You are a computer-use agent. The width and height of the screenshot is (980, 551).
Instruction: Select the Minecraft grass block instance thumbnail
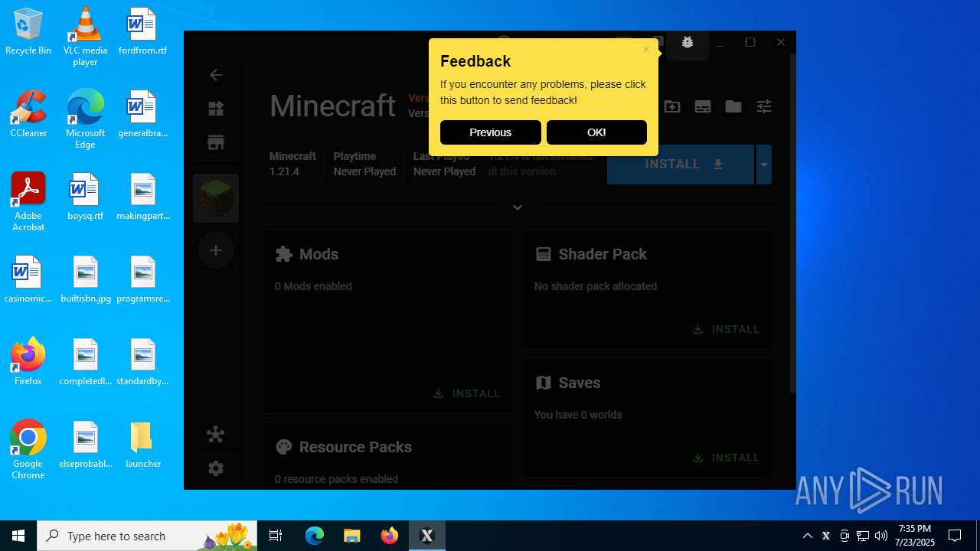216,198
